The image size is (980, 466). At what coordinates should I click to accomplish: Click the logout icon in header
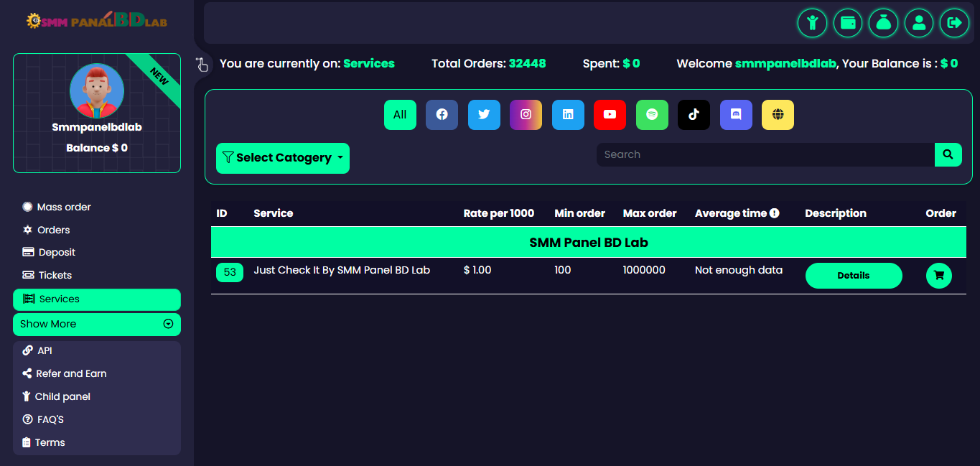pos(954,23)
